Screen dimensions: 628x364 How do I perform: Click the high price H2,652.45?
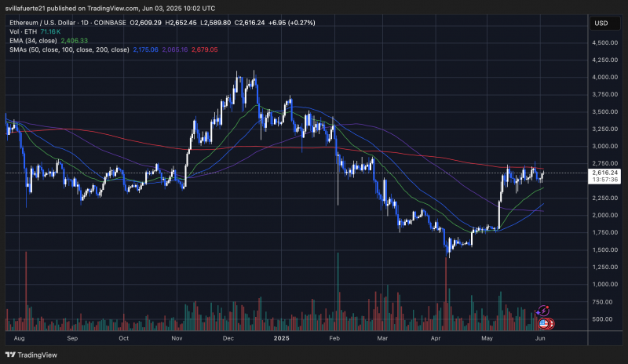[x=181, y=23]
